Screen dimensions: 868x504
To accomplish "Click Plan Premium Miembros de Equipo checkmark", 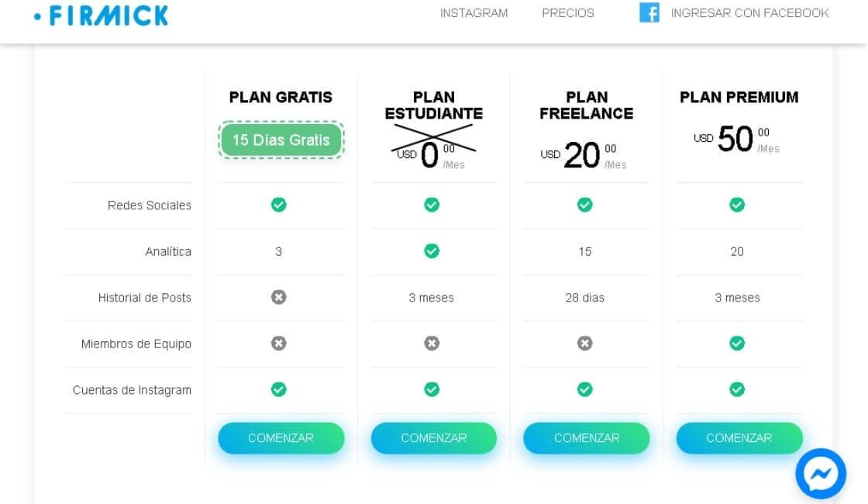I will pos(737,343).
